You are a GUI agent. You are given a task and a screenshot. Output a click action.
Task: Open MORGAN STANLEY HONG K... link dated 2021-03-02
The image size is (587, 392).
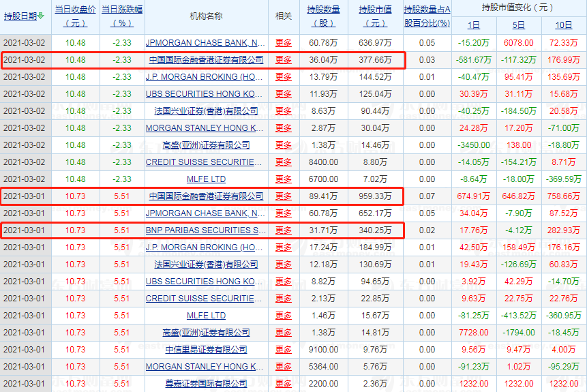(205, 128)
